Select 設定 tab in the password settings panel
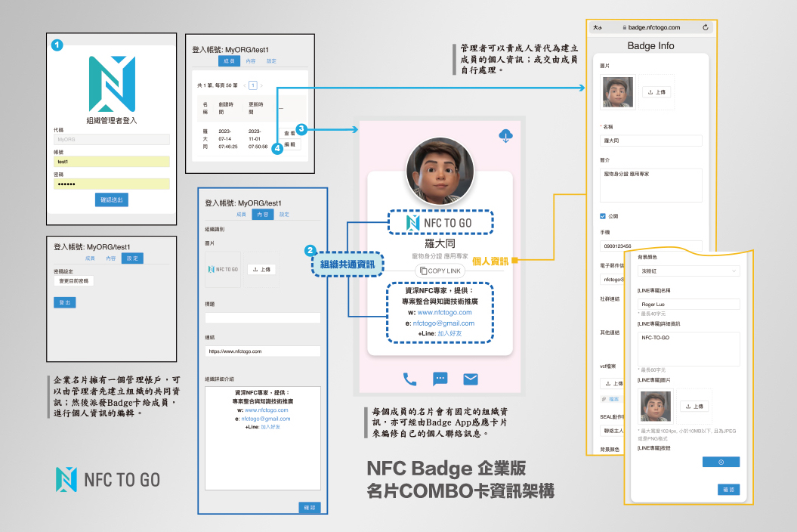 click(x=133, y=258)
